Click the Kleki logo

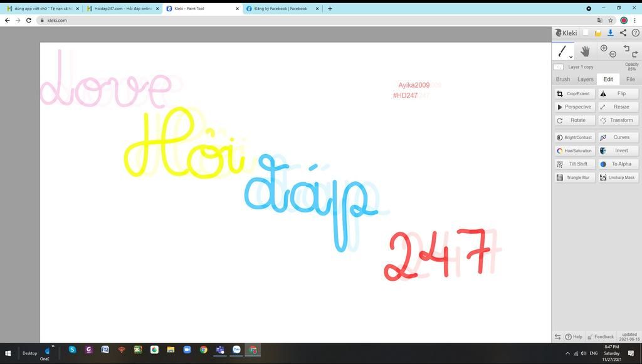coord(566,33)
